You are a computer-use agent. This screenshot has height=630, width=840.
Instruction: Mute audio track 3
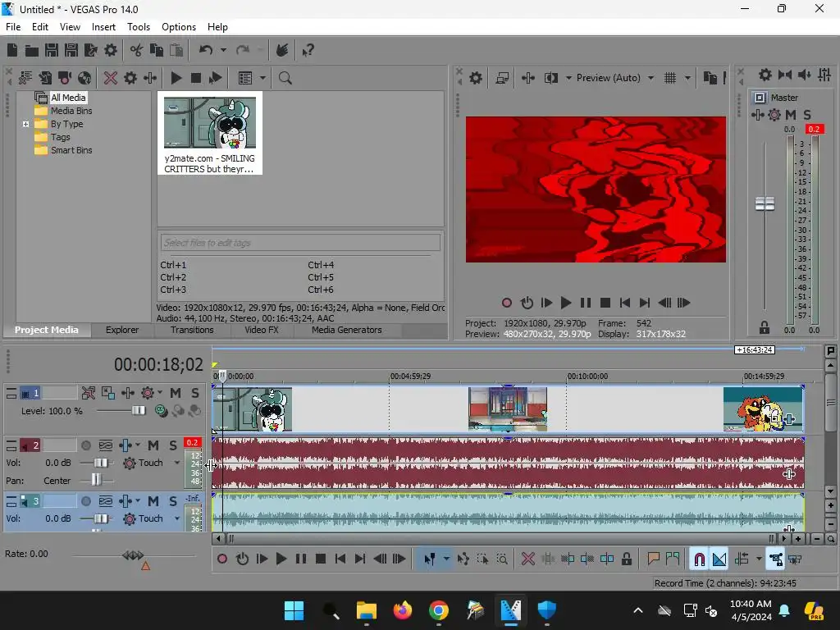click(153, 501)
